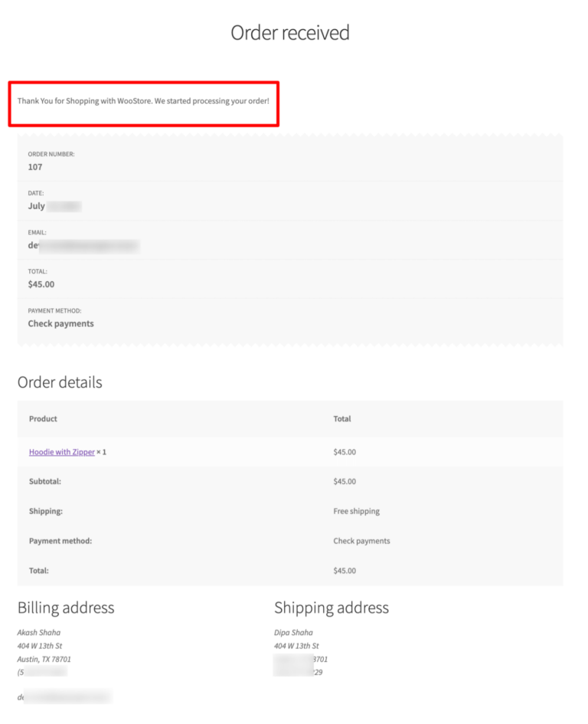Open the Hoodie with Zipper product link

61,452
